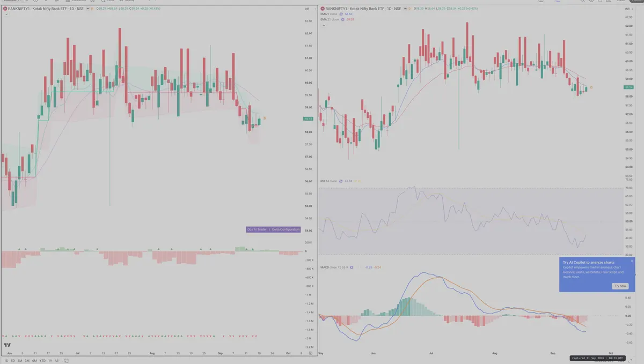This screenshot has height=364, width=644.
Task: Close the AI Copilot promo popup
Action: (632, 261)
